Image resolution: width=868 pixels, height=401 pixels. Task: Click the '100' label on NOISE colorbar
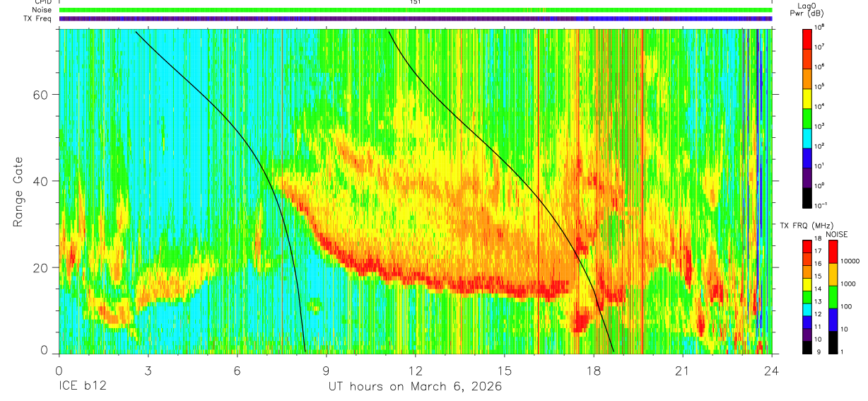click(848, 306)
